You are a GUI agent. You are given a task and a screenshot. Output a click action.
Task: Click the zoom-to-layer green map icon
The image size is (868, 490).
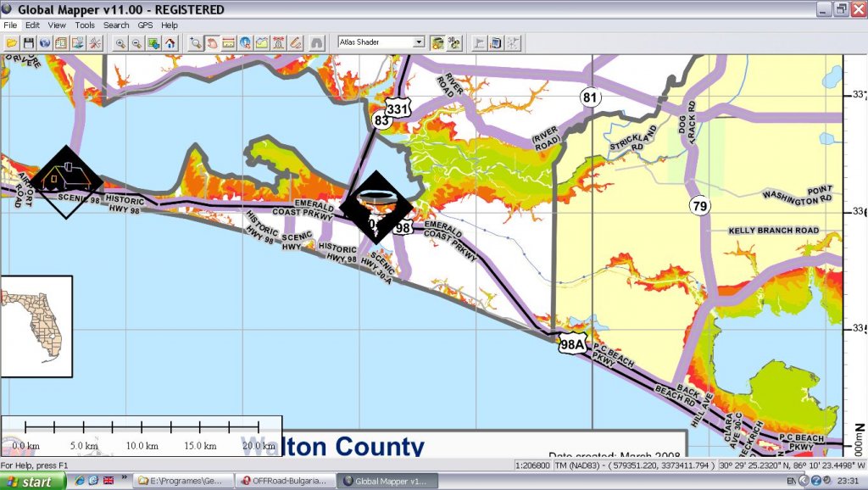153,42
